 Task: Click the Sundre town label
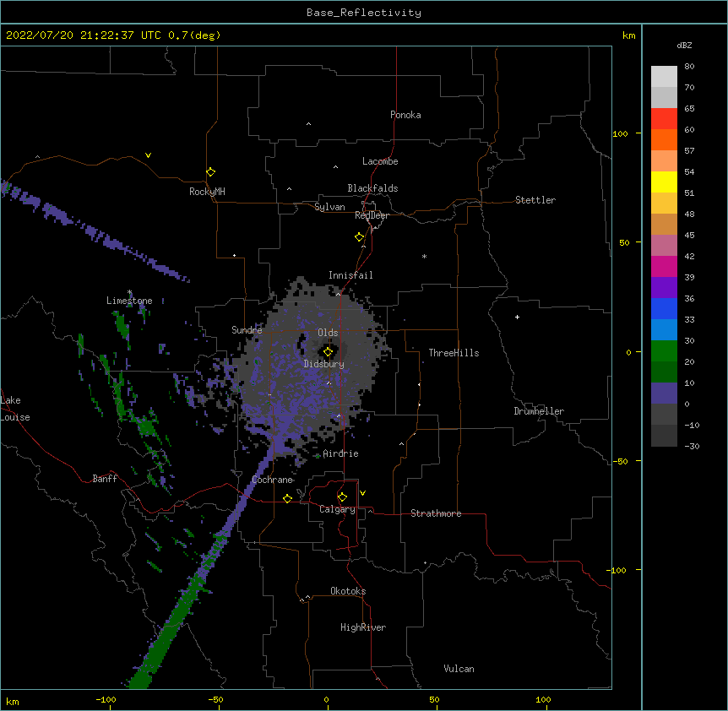click(x=247, y=330)
